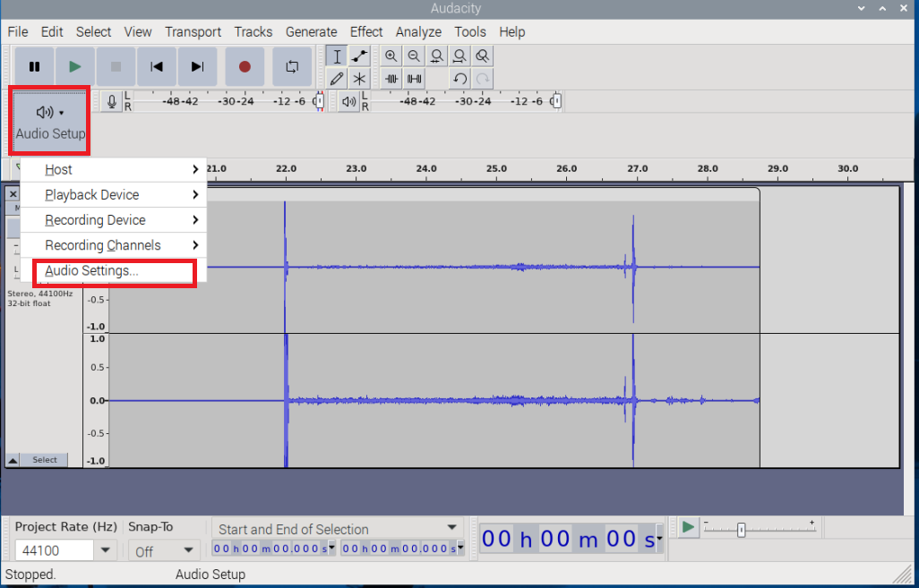The width and height of the screenshot is (919, 588).
Task: Open the Start and End of Selection dropdown
Action: [338, 529]
